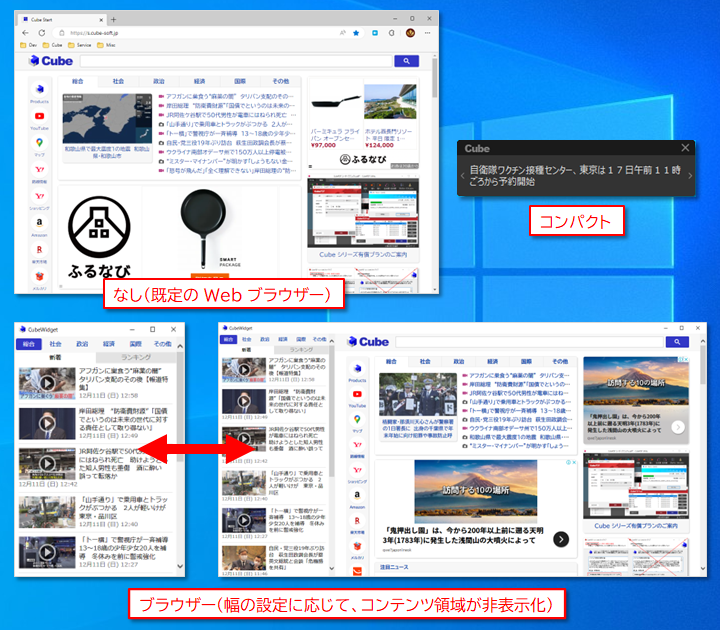
Task: Click blue search button in wide CubeWidget window
Action: pyautogui.click(x=677, y=342)
